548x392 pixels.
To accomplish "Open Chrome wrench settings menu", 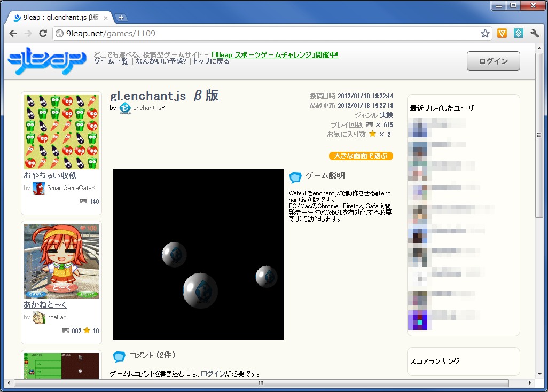I will pyautogui.click(x=535, y=33).
